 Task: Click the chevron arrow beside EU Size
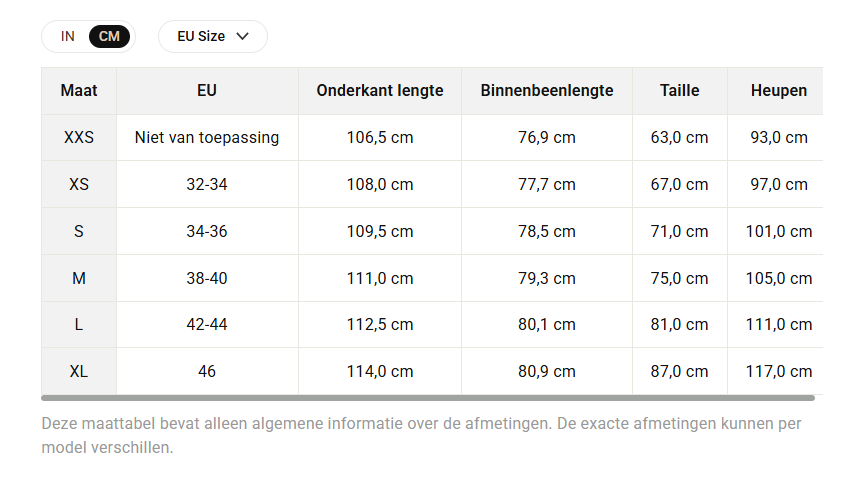[x=242, y=37]
